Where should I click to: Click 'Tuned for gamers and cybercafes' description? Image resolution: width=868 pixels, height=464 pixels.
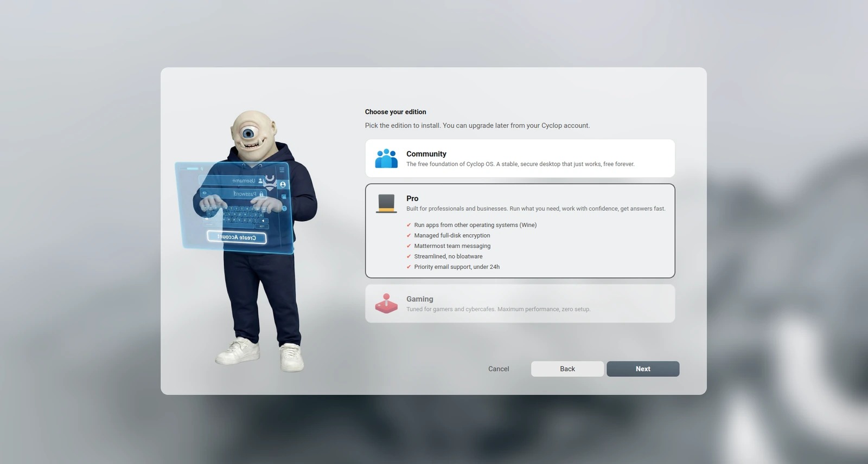point(498,309)
